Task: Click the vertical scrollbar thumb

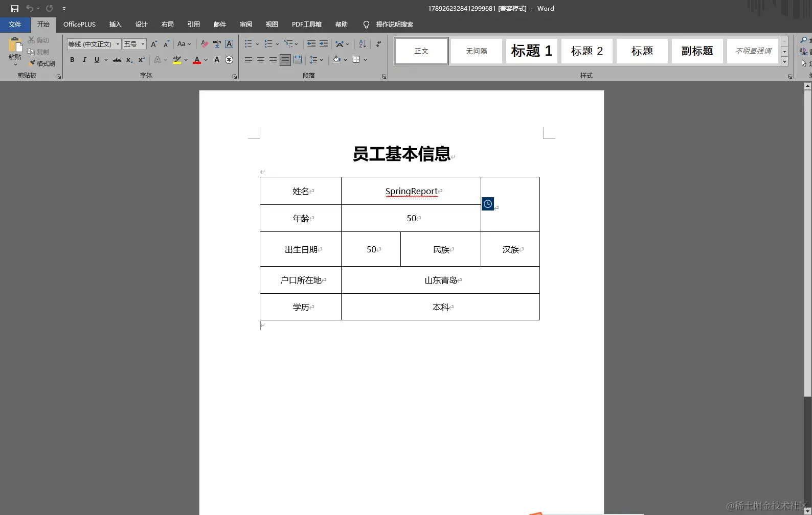Action: click(807, 243)
